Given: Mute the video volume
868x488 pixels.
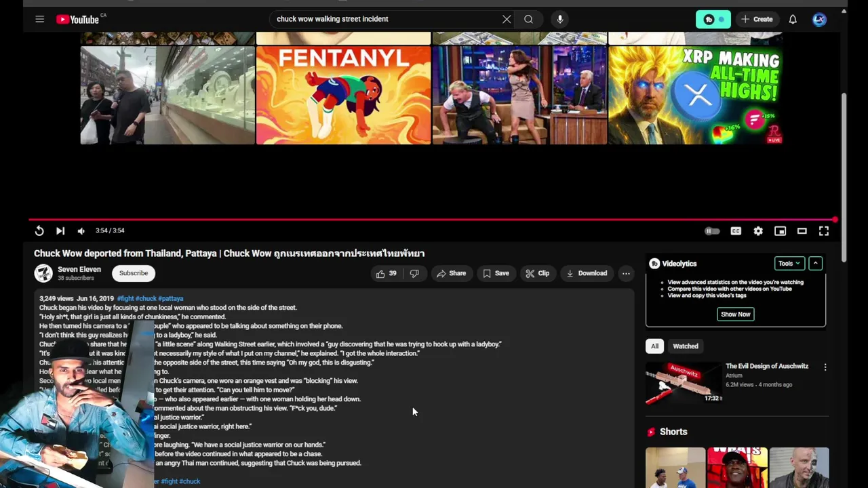Looking at the screenshot, I should click(81, 231).
